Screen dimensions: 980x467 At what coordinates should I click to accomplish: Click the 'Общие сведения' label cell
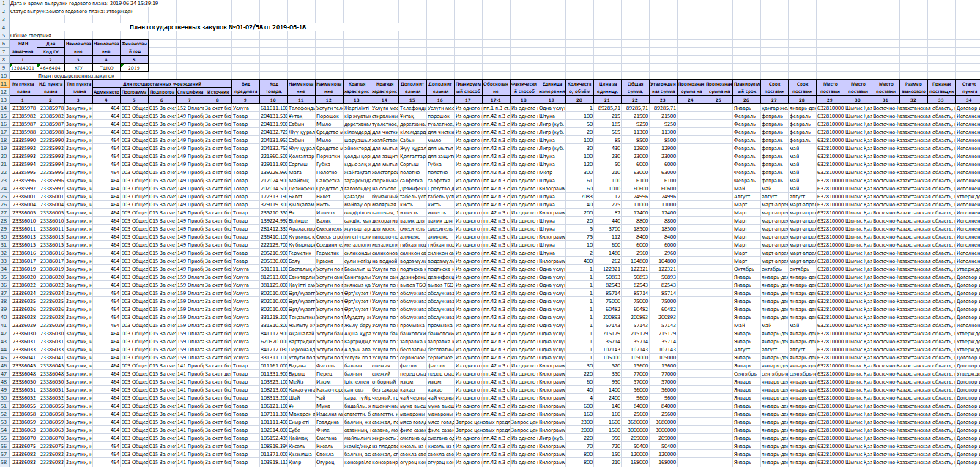click(29, 35)
